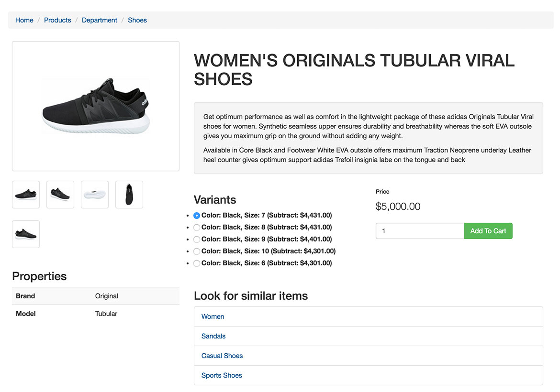
Task: Choose variant Black Size 7
Action: coord(196,216)
